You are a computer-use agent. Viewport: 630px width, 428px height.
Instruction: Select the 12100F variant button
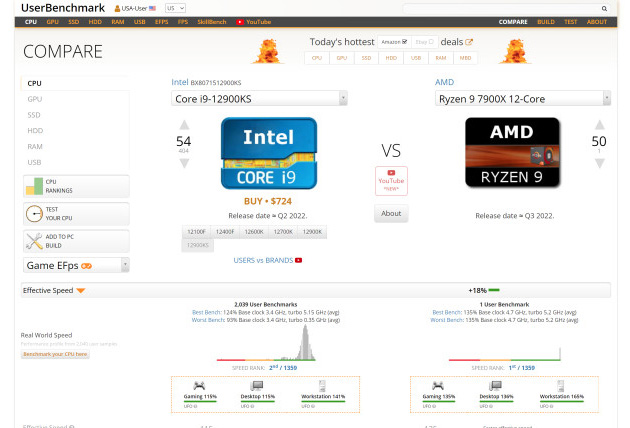click(196, 232)
